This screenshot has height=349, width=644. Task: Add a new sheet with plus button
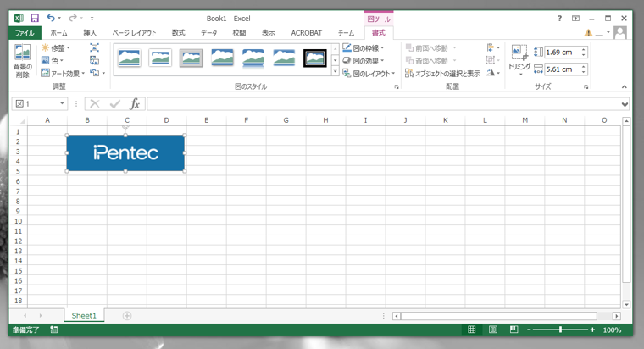pos(127,316)
